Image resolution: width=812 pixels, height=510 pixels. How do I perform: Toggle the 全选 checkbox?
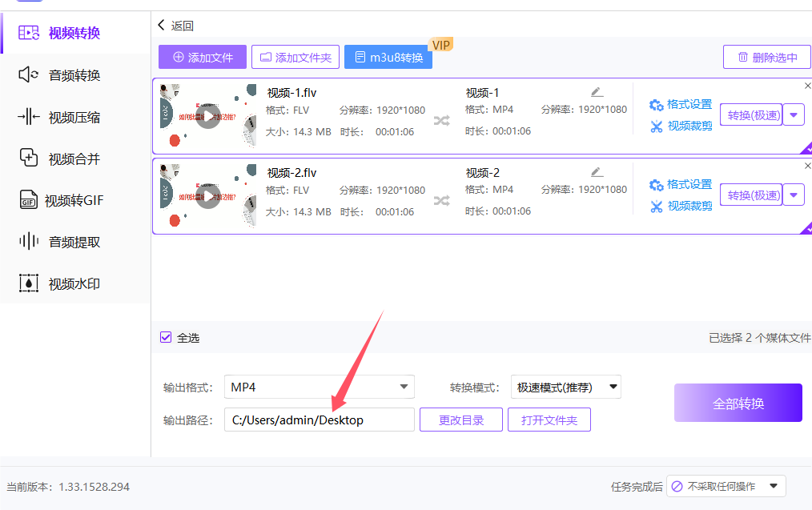166,338
